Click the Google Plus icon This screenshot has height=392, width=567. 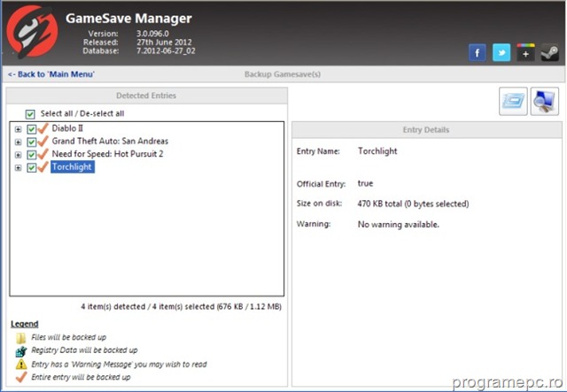[525, 53]
